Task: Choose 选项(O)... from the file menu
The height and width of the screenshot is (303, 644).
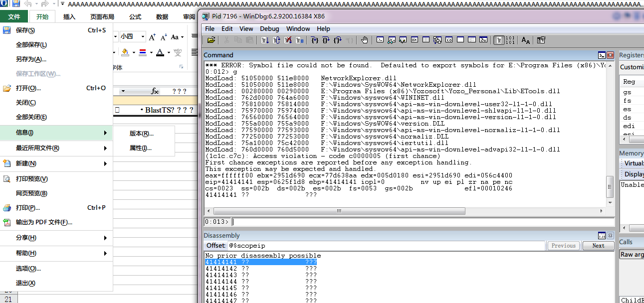Action: pos(56,269)
